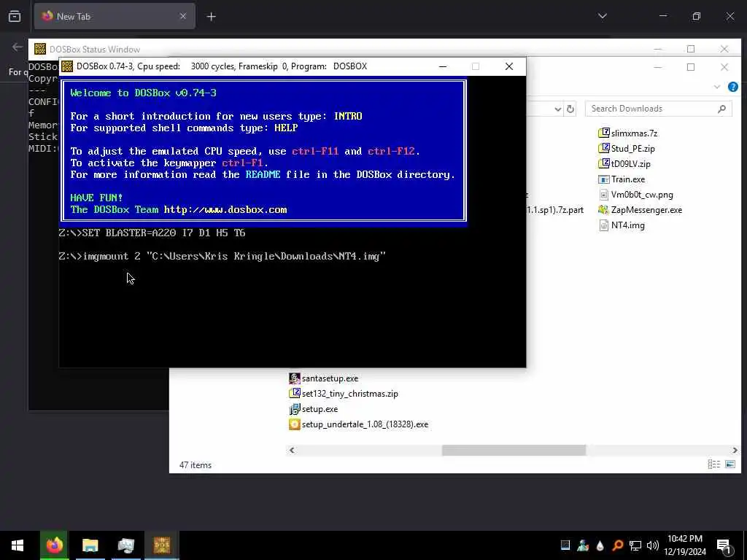The image size is (747, 560).
Task: Open the Explorer help icon
Action: [x=732, y=87]
